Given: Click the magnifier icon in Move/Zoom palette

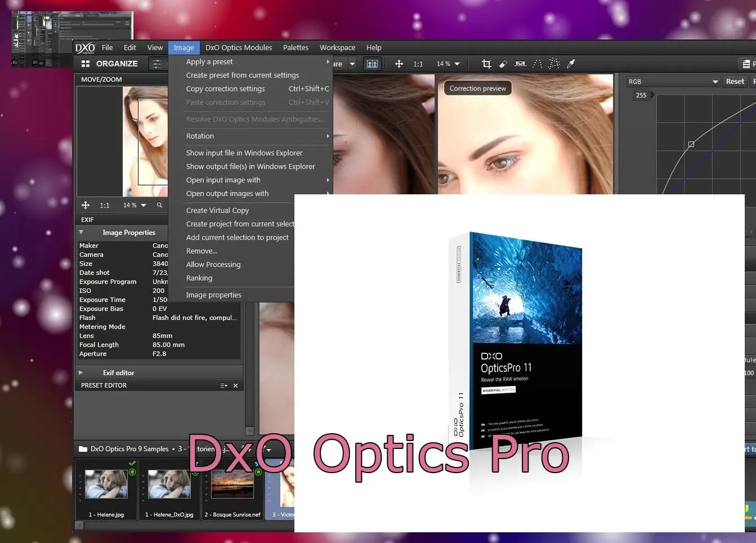Looking at the screenshot, I should click(x=159, y=205).
